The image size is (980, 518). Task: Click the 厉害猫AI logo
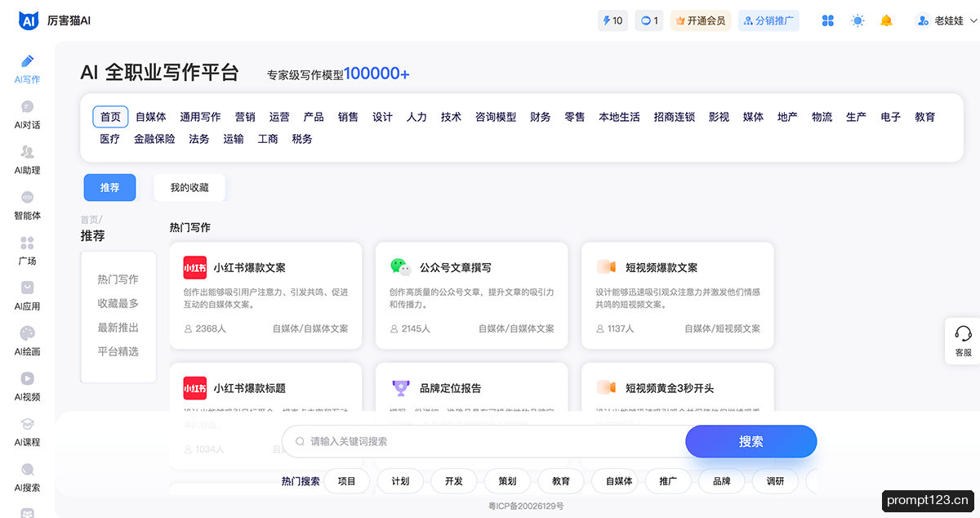click(54, 20)
